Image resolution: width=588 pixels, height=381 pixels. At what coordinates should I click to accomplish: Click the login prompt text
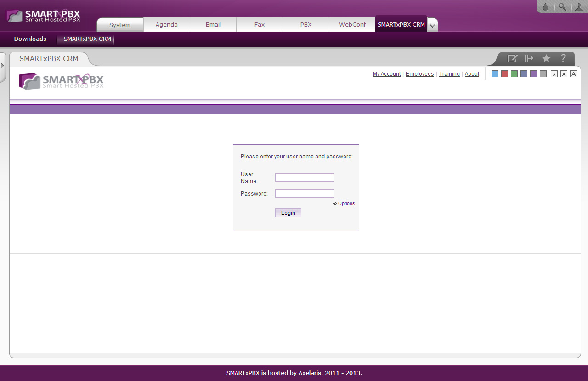pos(297,157)
